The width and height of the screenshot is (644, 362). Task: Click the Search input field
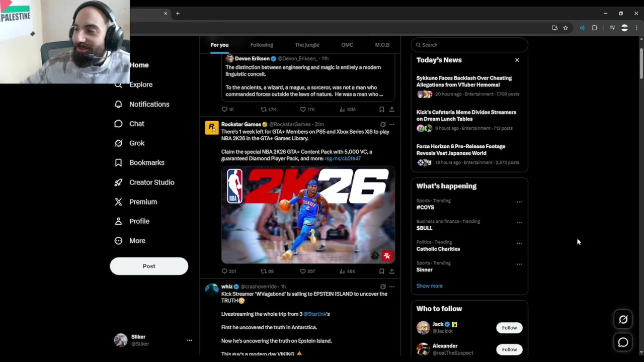(x=469, y=45)
